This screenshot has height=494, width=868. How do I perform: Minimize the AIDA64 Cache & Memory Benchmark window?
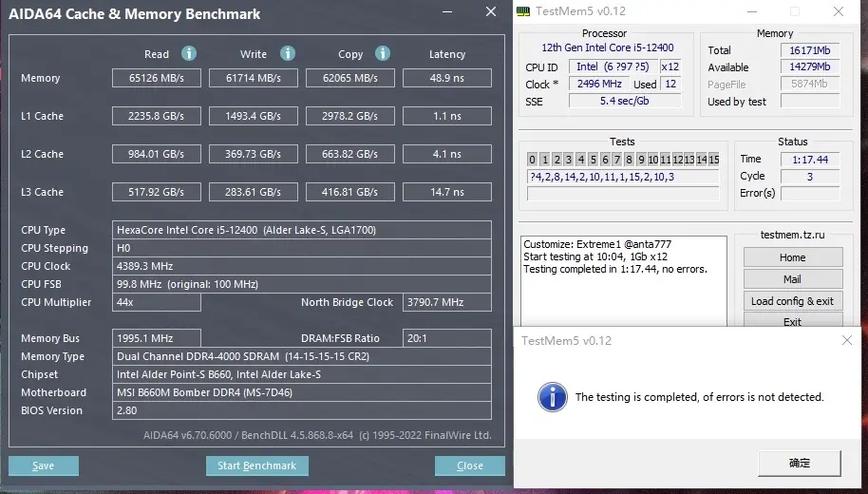447,12
